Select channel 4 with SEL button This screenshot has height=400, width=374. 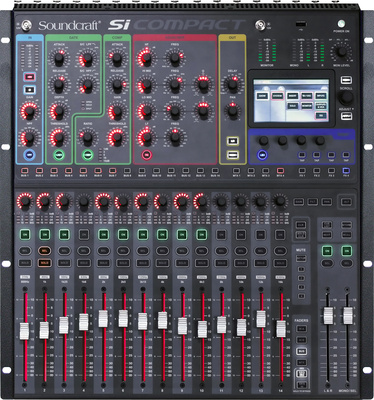tap(84, 250)
